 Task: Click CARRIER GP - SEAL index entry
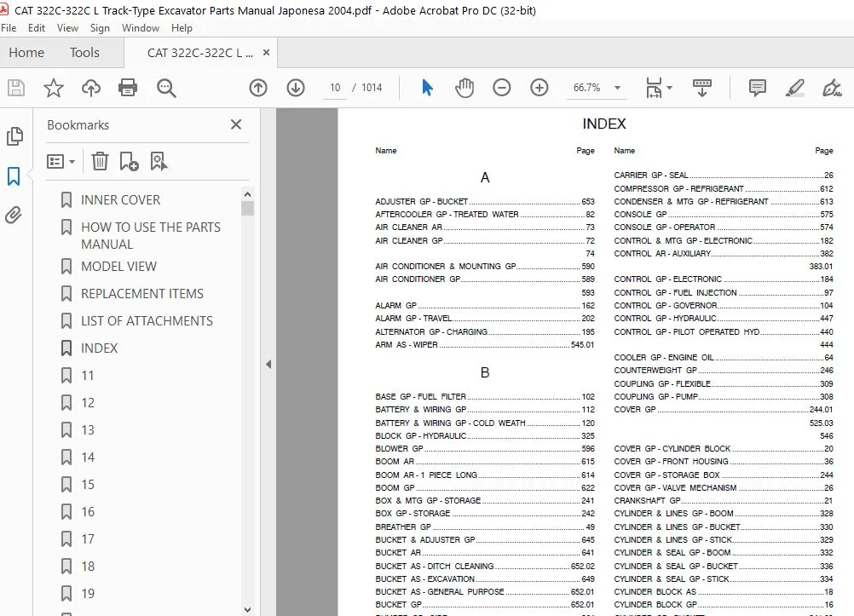click(x=724, y=176)
